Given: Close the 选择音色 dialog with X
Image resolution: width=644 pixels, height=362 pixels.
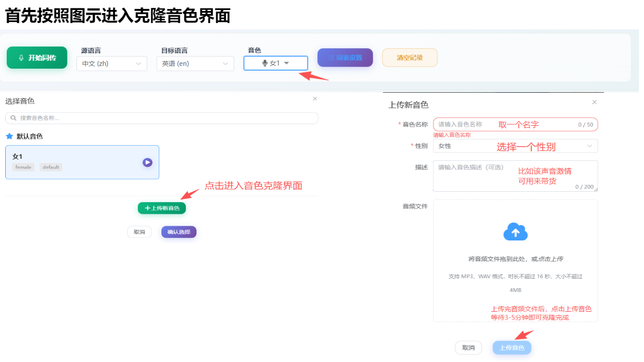Looking at the screenshot, I should pyautogui.click(x=315, y=98).
